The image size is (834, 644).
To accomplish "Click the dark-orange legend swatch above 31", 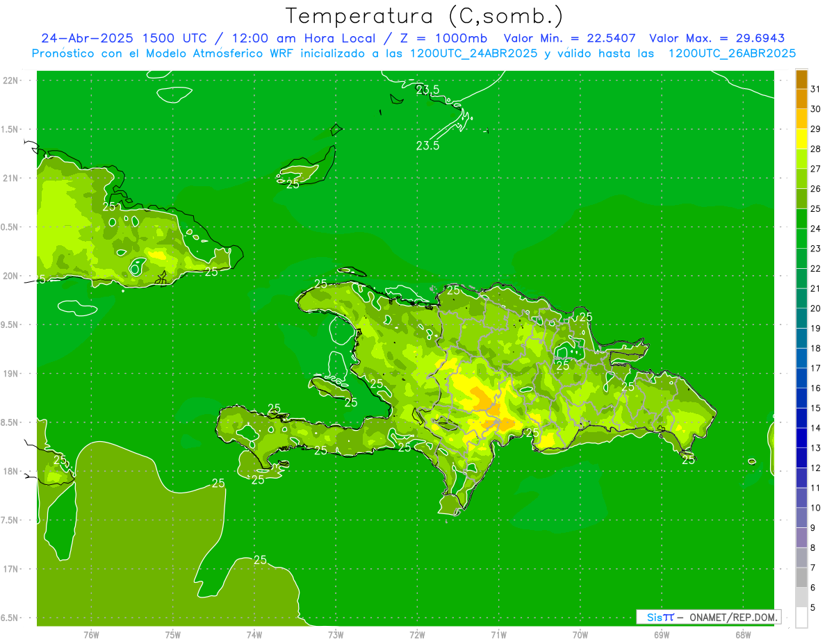I will coord(801,79).
